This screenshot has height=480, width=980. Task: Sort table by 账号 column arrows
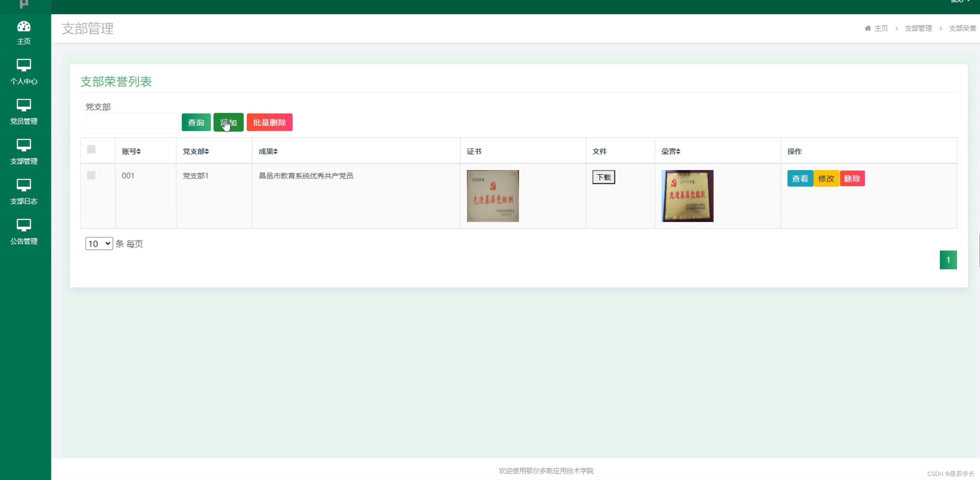click(x=138, y=152)
